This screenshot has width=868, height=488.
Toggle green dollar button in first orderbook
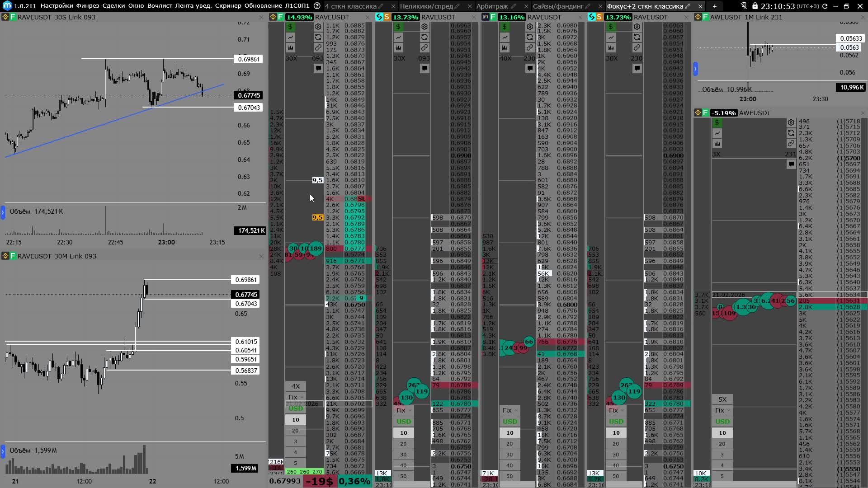click(x=290, y=27)
